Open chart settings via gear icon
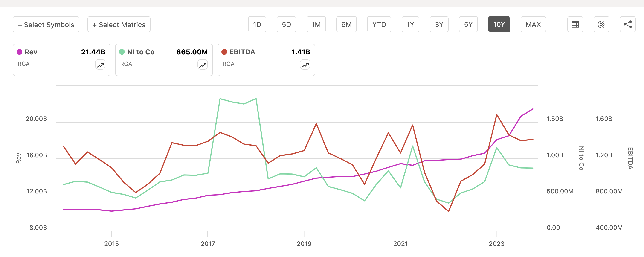644x257 pixels. click(601, 24)
